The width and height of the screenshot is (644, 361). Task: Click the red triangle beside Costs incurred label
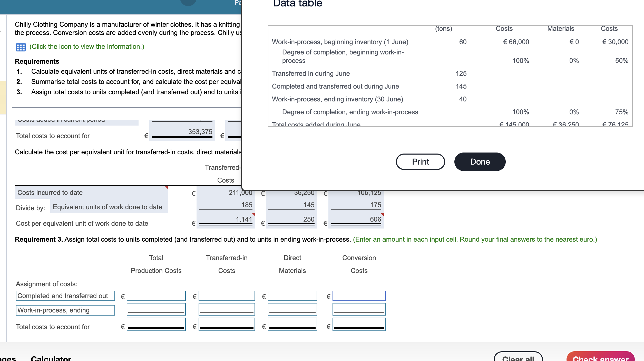pyautogui.click(x=167, y=188)
